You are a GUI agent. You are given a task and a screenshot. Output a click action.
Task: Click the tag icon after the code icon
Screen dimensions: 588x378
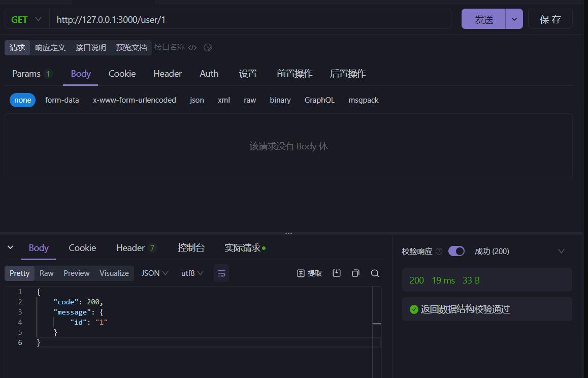[x=207, y=48]
